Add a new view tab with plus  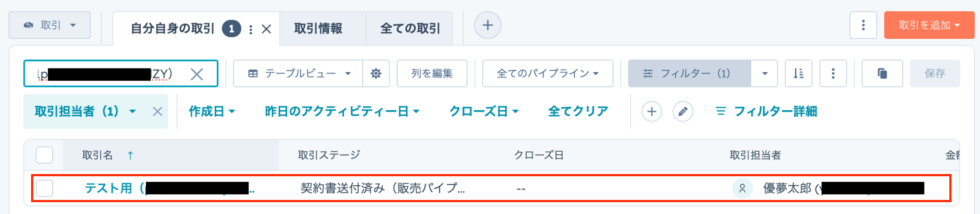tap(488, 25)
